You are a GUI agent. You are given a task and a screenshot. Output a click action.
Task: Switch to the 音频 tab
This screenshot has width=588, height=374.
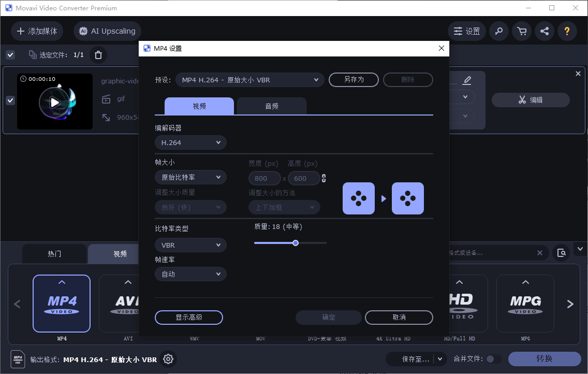point(271,106)
